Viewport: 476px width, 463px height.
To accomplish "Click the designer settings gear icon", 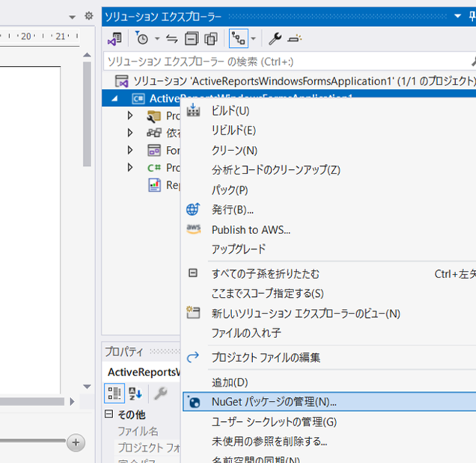I will [88, 16].
